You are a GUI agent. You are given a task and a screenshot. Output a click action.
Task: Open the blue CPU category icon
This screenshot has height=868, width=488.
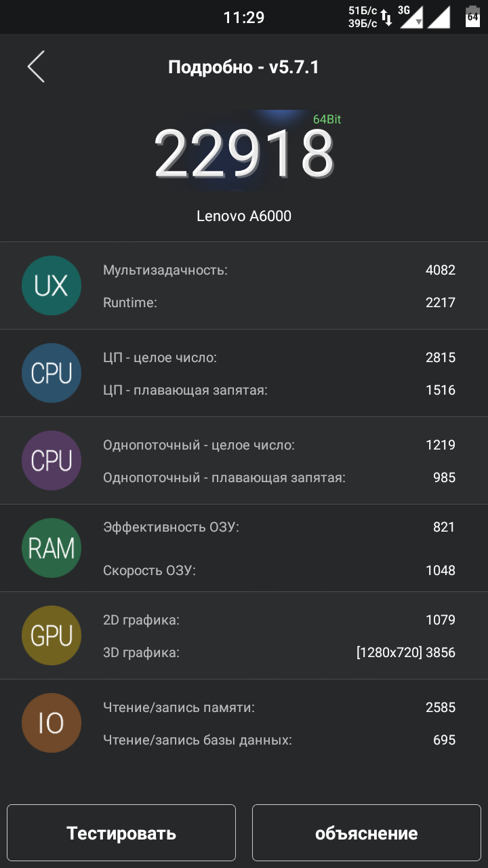[52, 373]
